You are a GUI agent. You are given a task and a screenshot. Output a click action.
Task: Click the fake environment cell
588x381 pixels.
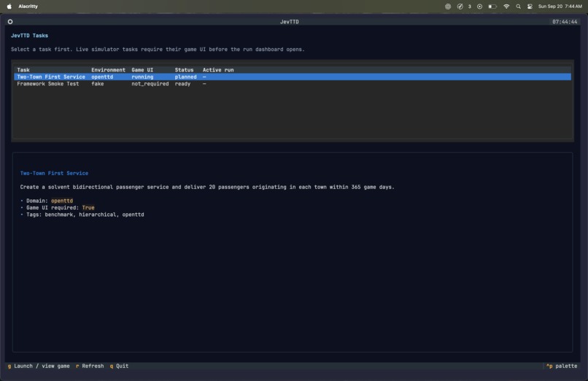[98, 84]
